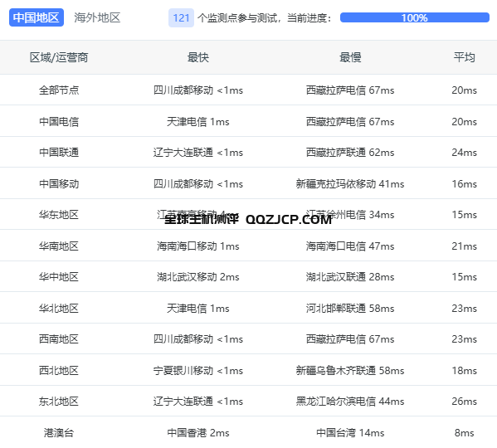
Task: Click 中国香港 2ms cell
Action: click(x=198, y=433)
